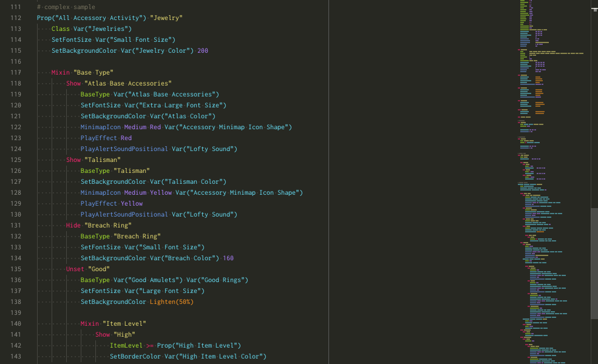Click the number 160 on line 134
This screenshot has height=364, width=598.
228,258
